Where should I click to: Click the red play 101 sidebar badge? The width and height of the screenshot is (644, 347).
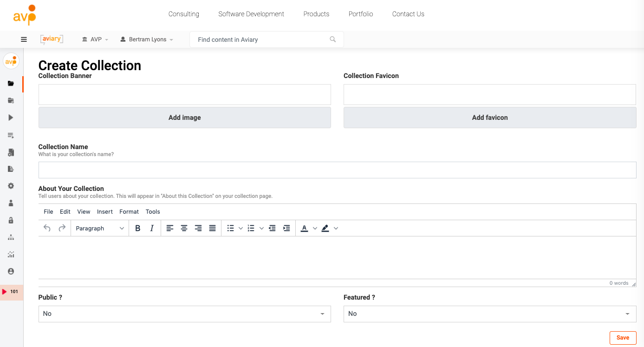click(x=11, y=292)
